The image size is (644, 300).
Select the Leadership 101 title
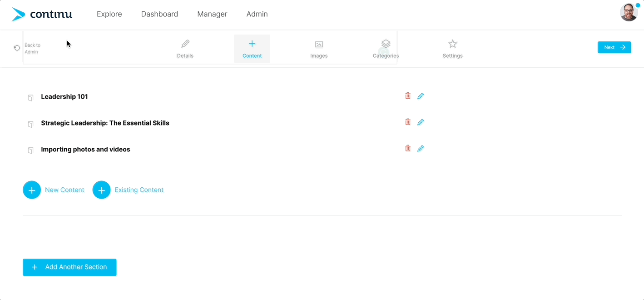click(64, 97)
